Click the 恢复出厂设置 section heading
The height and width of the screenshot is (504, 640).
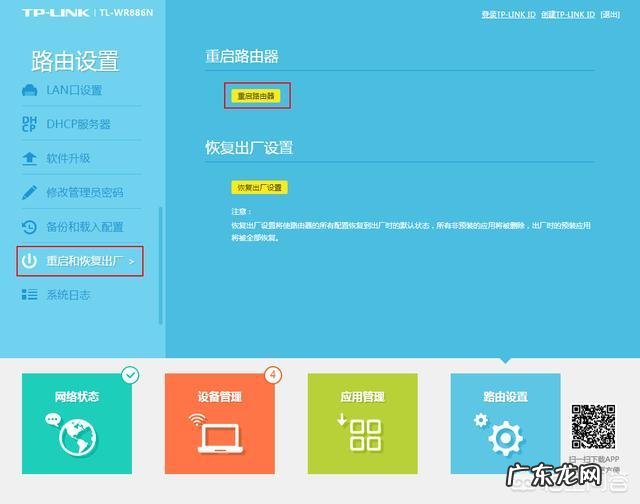[x=249, y=148]
